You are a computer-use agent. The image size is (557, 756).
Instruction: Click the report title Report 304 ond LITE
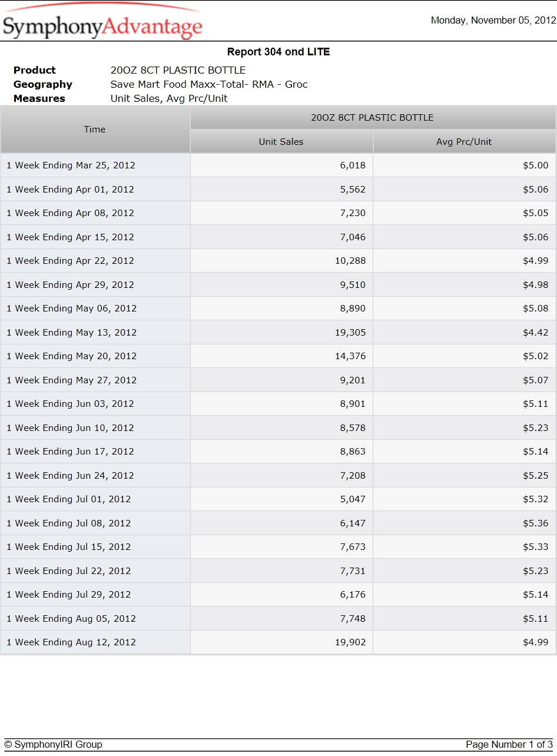tap(278, 52)
